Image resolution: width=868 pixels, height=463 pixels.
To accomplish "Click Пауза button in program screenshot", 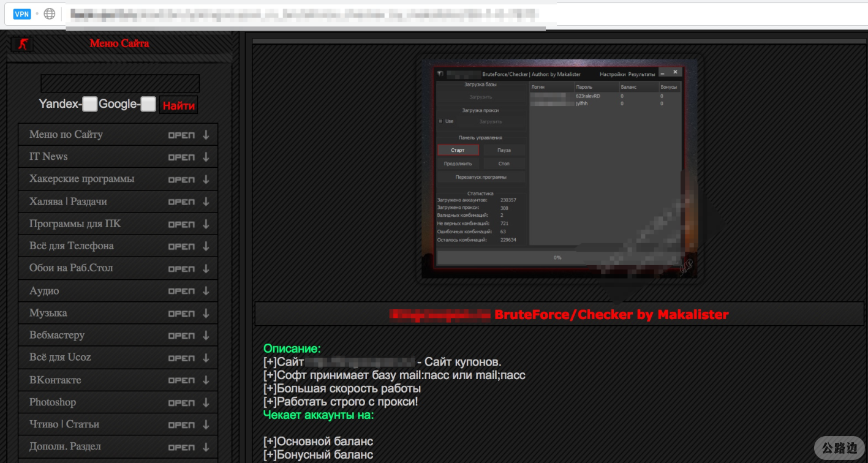I will click(x=504, y=150).
